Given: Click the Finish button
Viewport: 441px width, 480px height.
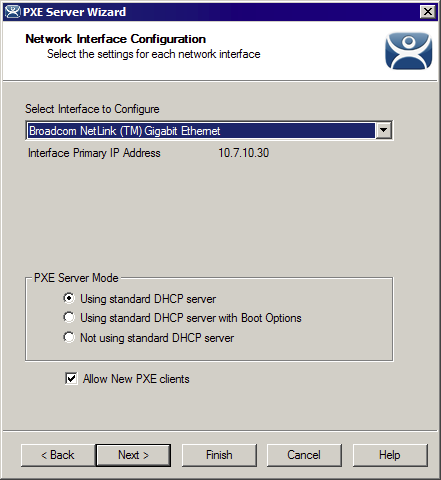Looking at the screenshot, I should click(x=219, y=455).
